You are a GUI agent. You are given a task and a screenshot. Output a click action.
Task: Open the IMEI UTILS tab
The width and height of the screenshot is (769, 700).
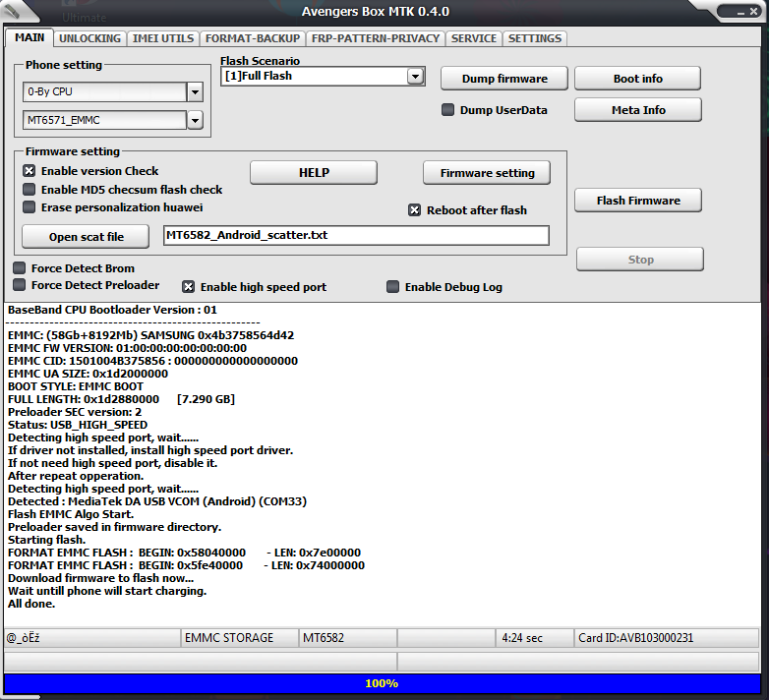coord(163,38)
